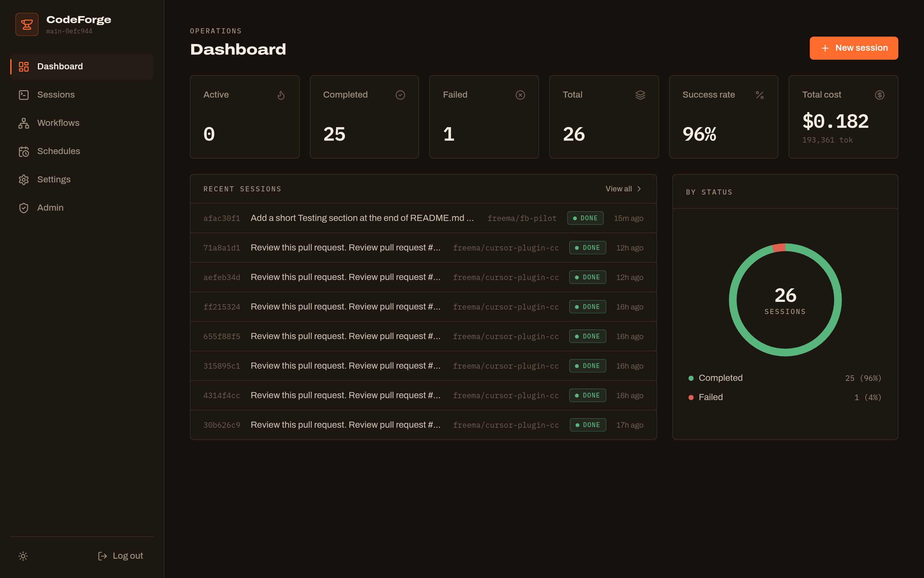The width and height of the screenshot is (924, 578).
Task: Click DONE badge on session 71a8a1d1
Action: pos(587,248)
